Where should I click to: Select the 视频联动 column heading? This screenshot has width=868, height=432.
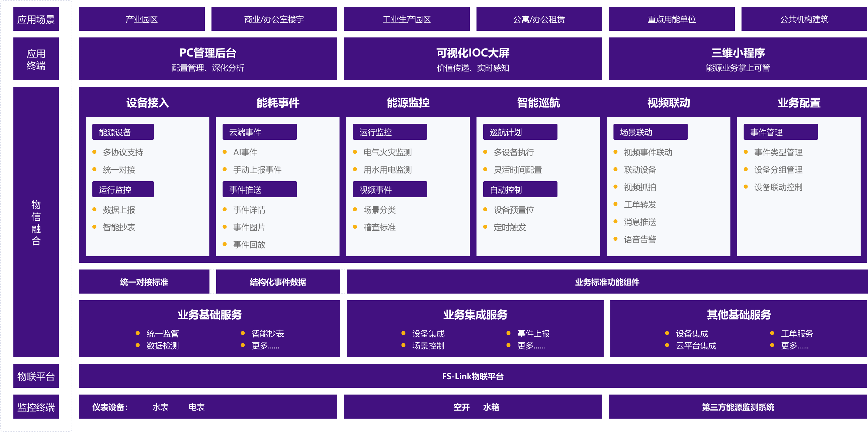pyautogui.click(x=669, y=103)
